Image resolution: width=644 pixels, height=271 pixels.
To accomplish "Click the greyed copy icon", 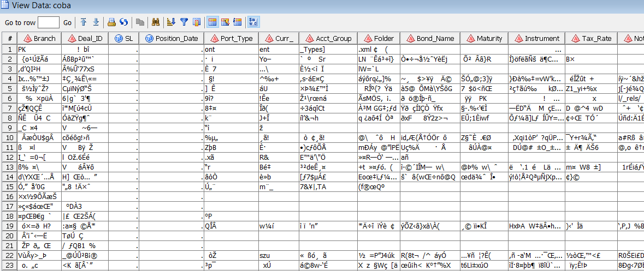I will point(140,22).
